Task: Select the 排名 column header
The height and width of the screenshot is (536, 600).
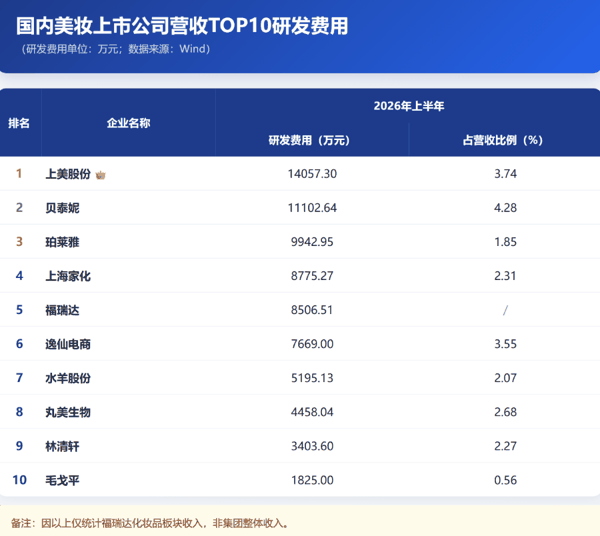Action: 19,123
